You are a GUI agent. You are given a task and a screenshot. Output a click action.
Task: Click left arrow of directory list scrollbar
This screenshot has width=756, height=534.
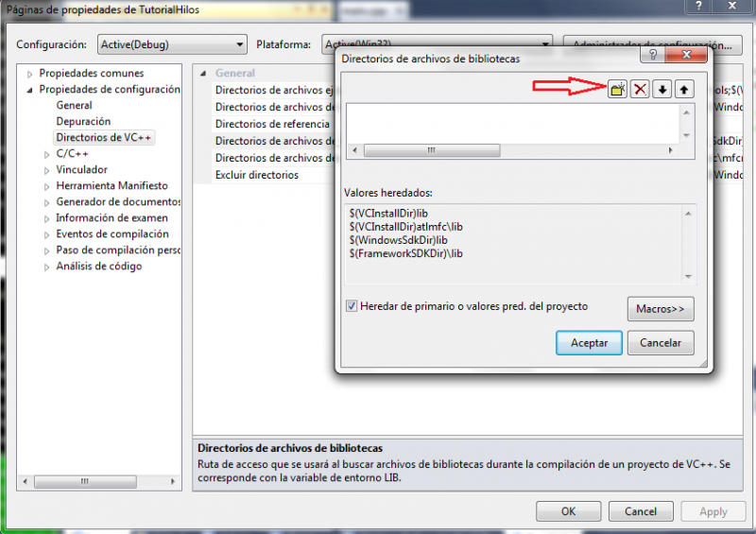pos(355,150)
